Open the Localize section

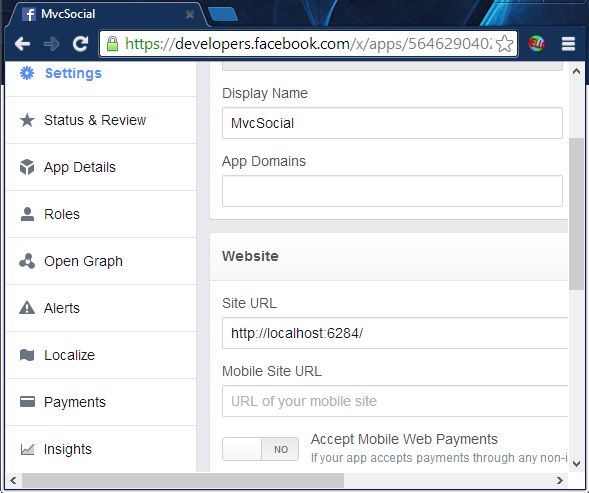point(101,355)
